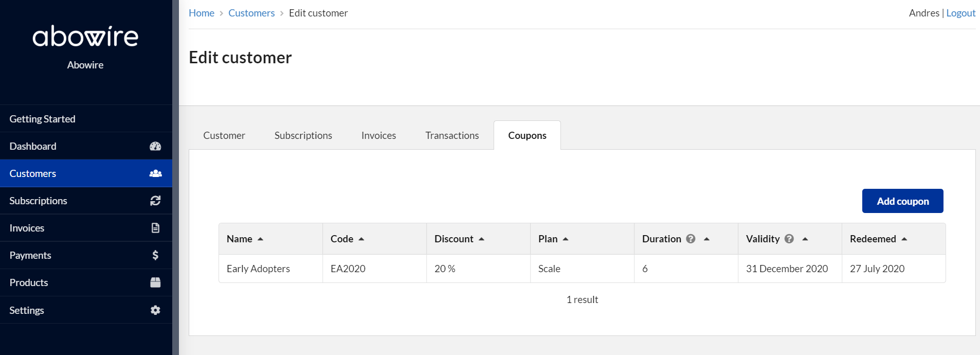Open Payments in the sidebar menu
Image resolution: width=980 pixels, height=355 pixels.
tap(86, 255)
